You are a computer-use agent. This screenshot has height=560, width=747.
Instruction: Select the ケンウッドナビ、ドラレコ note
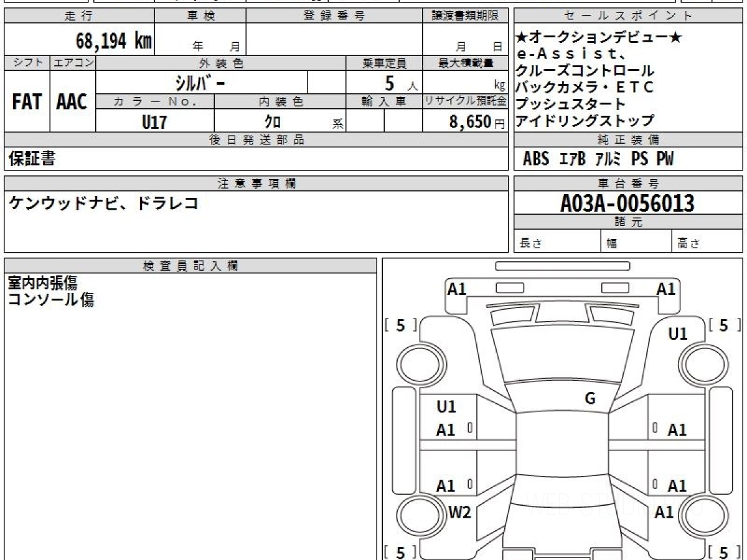click(103, 203)
